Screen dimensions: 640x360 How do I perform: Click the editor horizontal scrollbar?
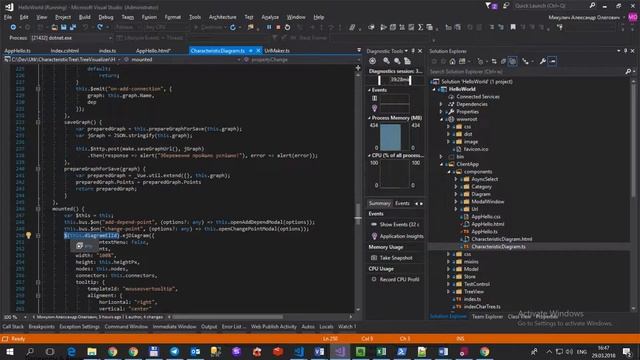coord(227,317)
